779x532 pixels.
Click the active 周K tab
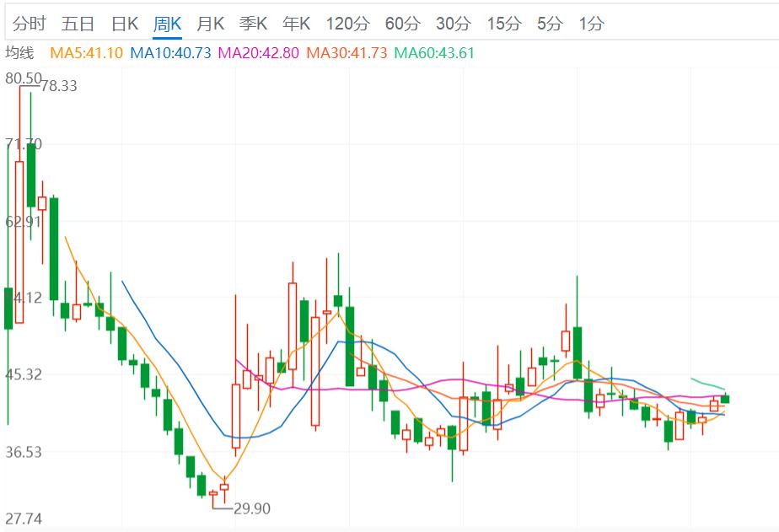pyautogui.click(x=167, y=24)
